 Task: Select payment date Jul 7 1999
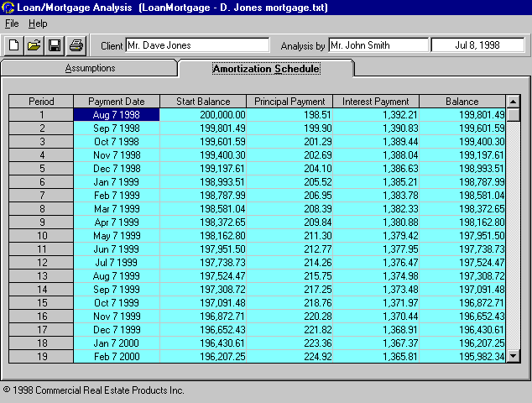117,263
